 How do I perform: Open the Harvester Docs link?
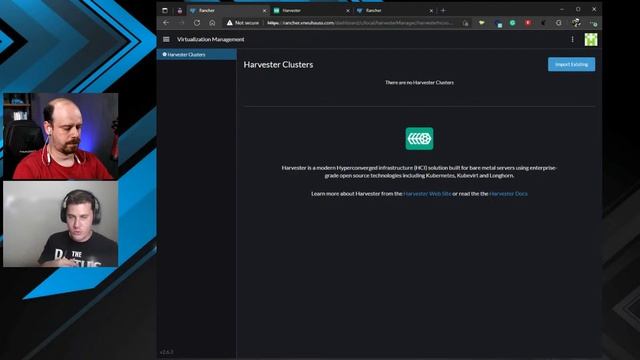point(508,193)
